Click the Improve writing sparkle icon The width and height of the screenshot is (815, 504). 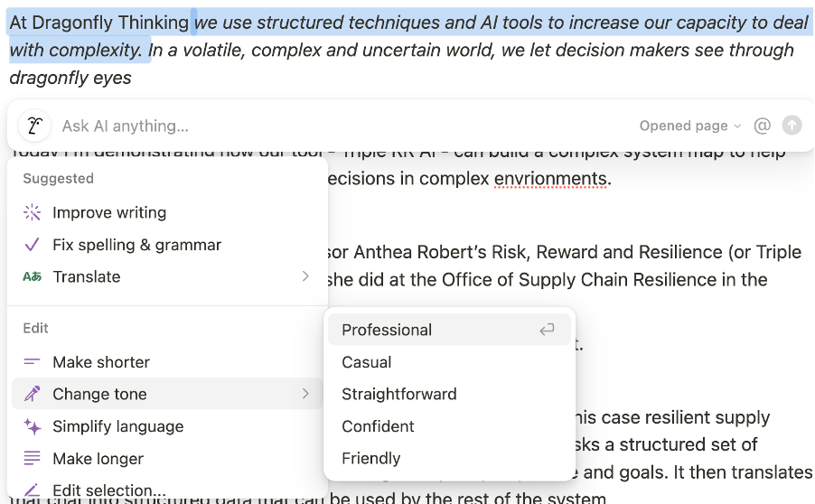[x=33, y=213]
